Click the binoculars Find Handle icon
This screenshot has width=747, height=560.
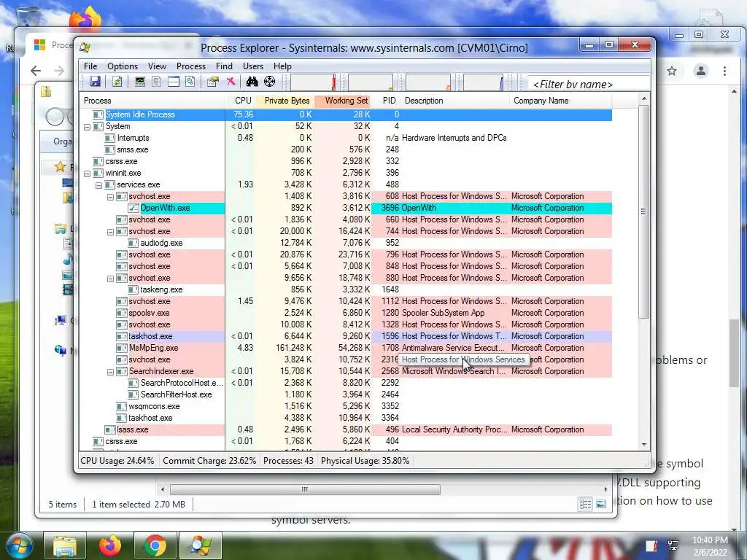tap(252, 82)
